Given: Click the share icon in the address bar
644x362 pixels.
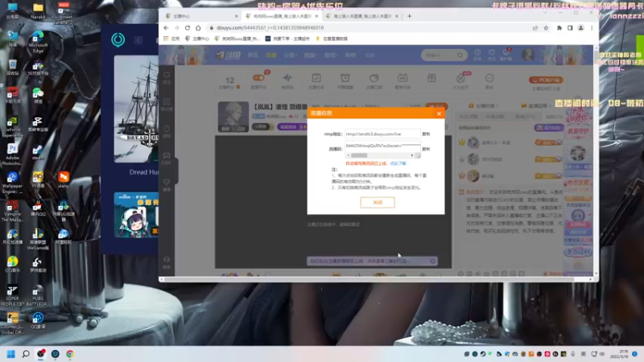Looking at the screenshot, I should pyautogui.click(x=535, y=28).
